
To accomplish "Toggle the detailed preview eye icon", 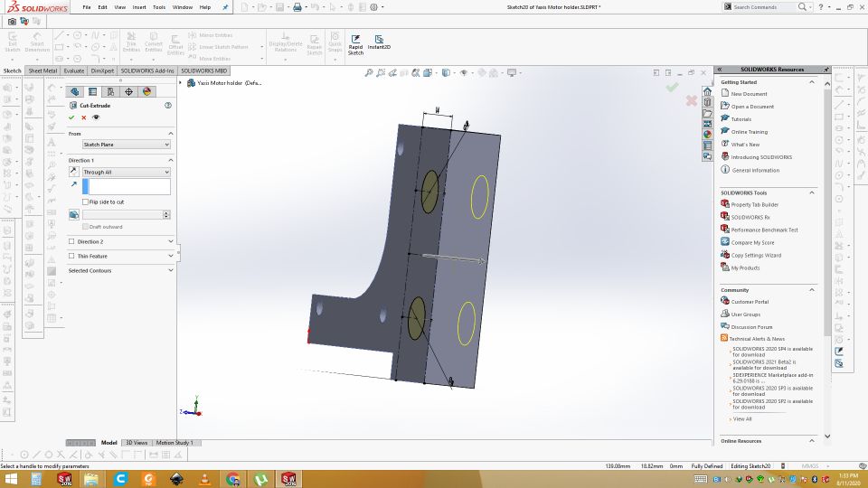I will click(x=96, y=117).
